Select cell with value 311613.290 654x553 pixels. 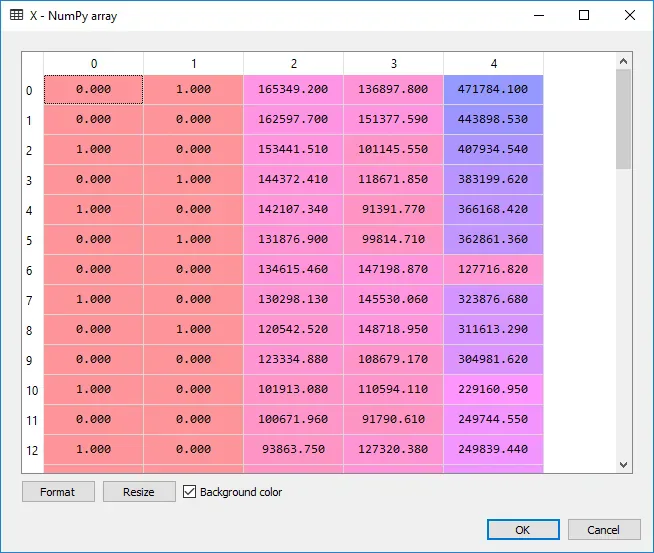(x=494, y=330)
